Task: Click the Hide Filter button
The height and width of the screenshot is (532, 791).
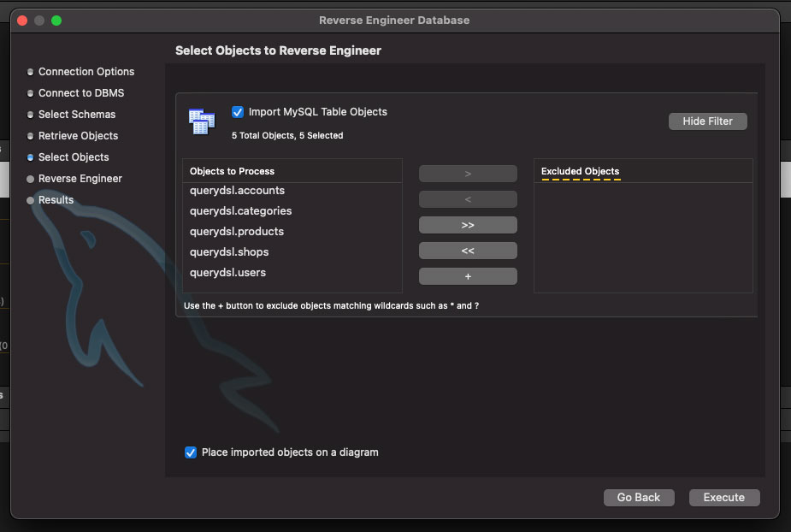Action: pos(707,121)
